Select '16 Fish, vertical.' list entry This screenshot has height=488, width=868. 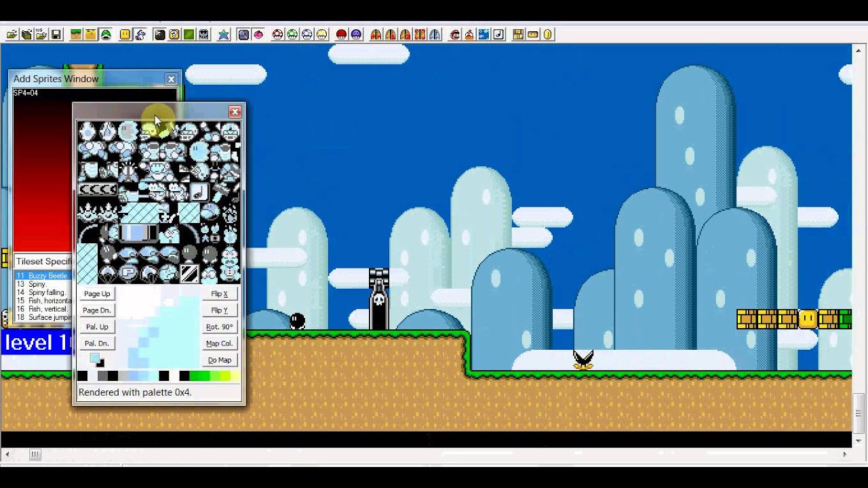click(42, 308)
